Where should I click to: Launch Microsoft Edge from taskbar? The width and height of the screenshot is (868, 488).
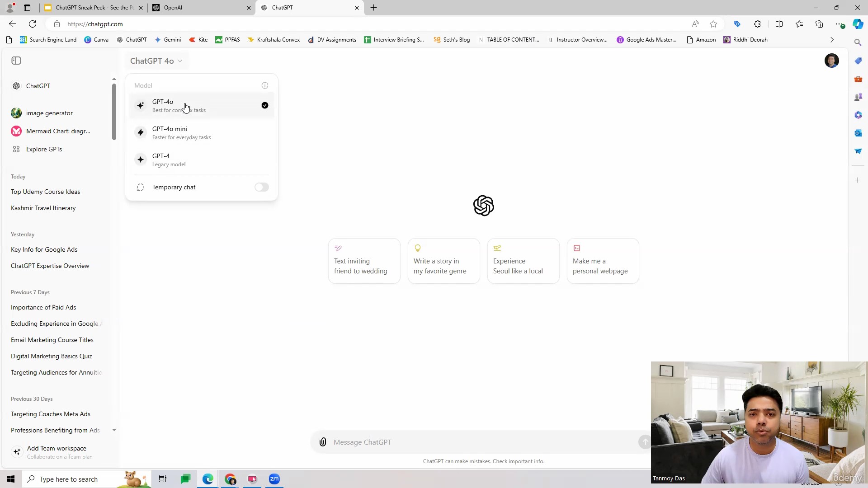tap(208, 479)
